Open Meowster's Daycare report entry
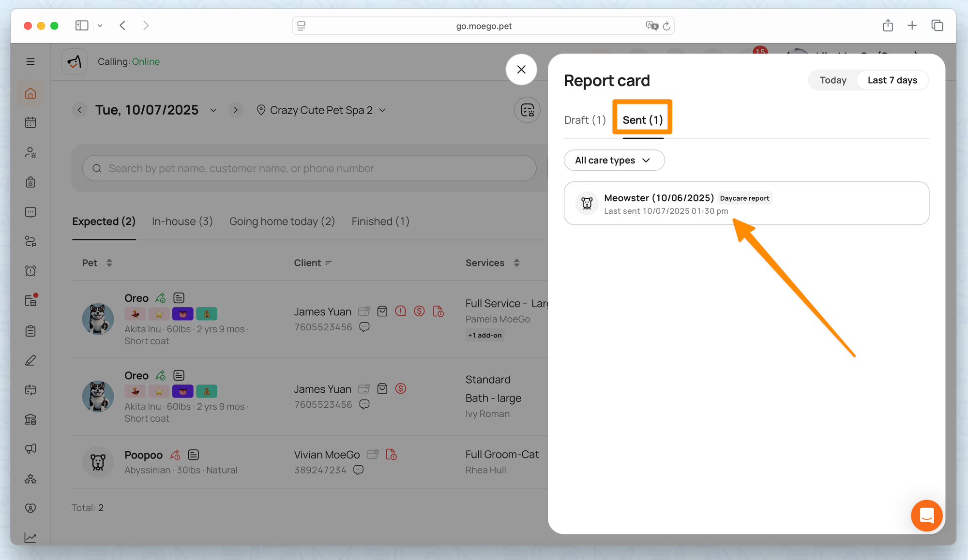968x560 pixels. point(746,204)
